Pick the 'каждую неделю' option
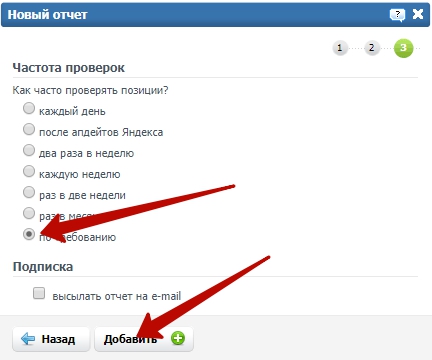 29,171
